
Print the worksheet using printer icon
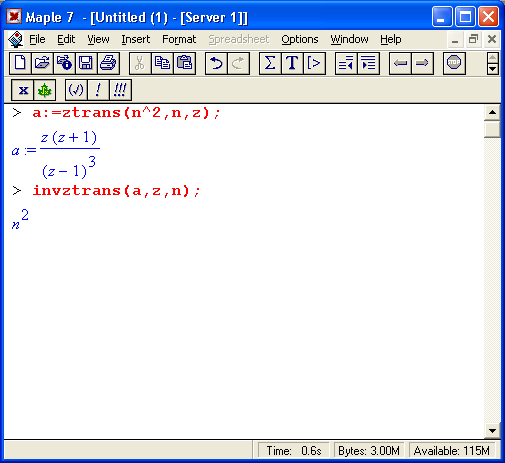tap(108, 63)
